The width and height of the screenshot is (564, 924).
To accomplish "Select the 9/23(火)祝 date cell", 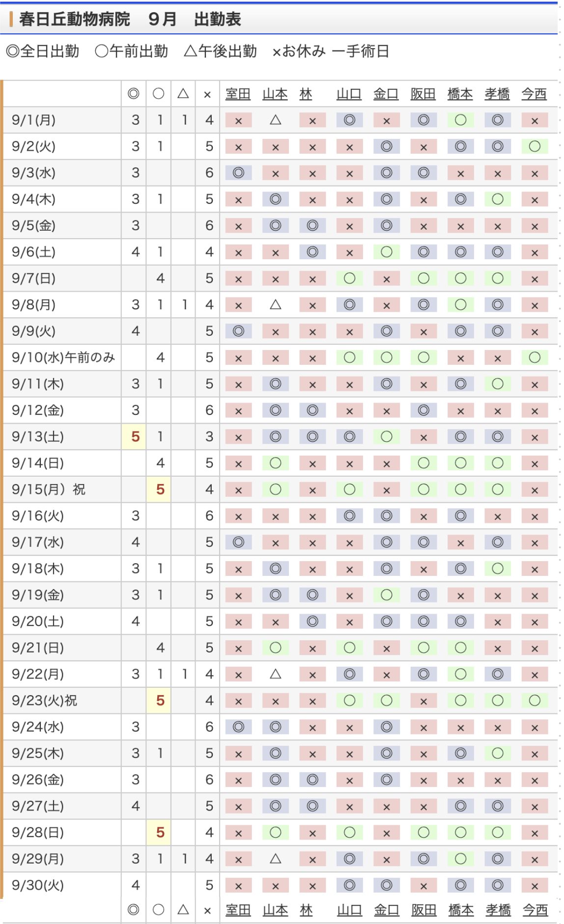I will 62,700.
